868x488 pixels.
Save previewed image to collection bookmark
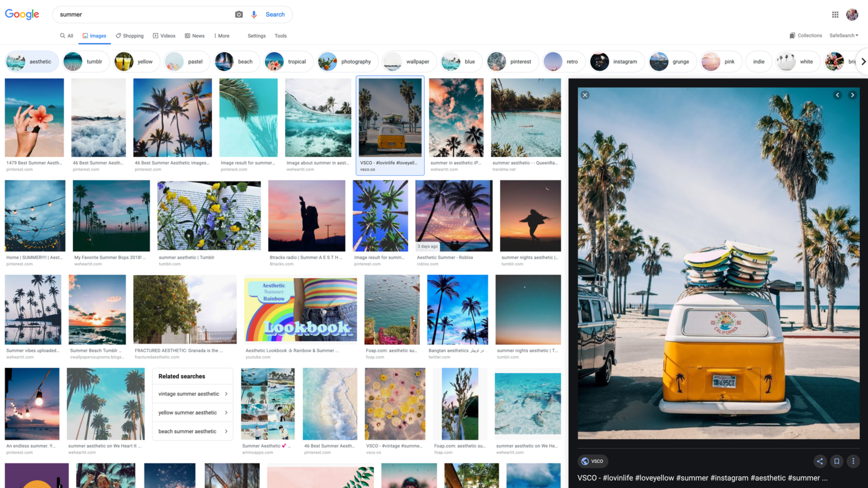click(x=836, y=461)
